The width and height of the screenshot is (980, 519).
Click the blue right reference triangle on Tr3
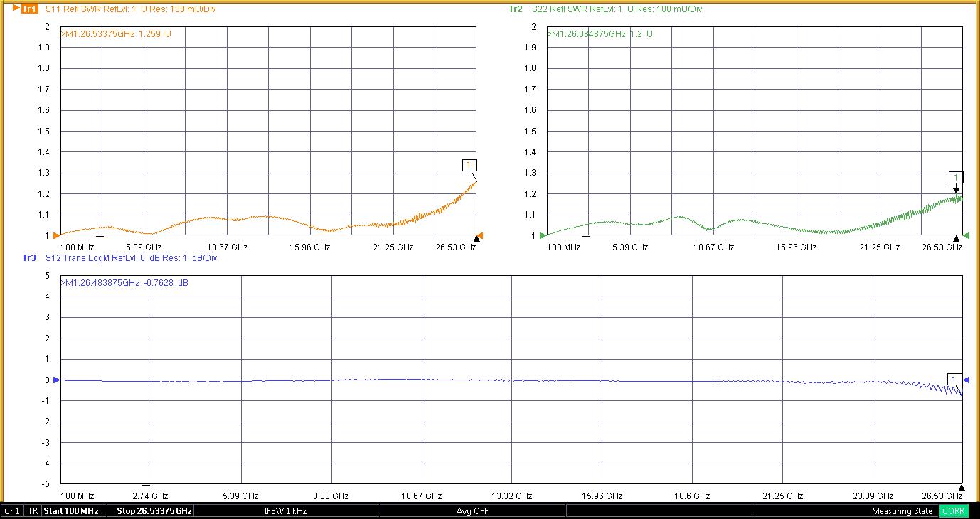966,380
